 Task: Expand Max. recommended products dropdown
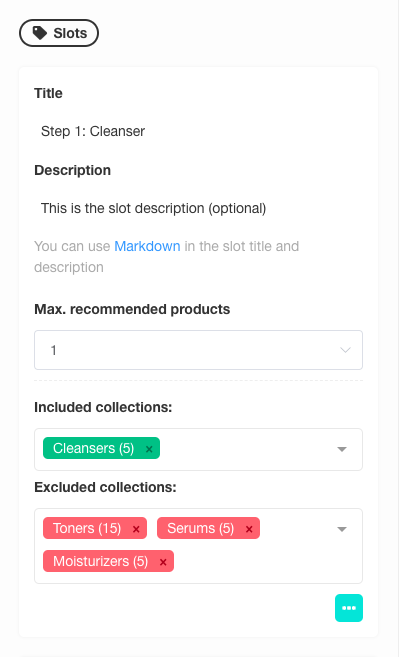(x=198, y=350)
